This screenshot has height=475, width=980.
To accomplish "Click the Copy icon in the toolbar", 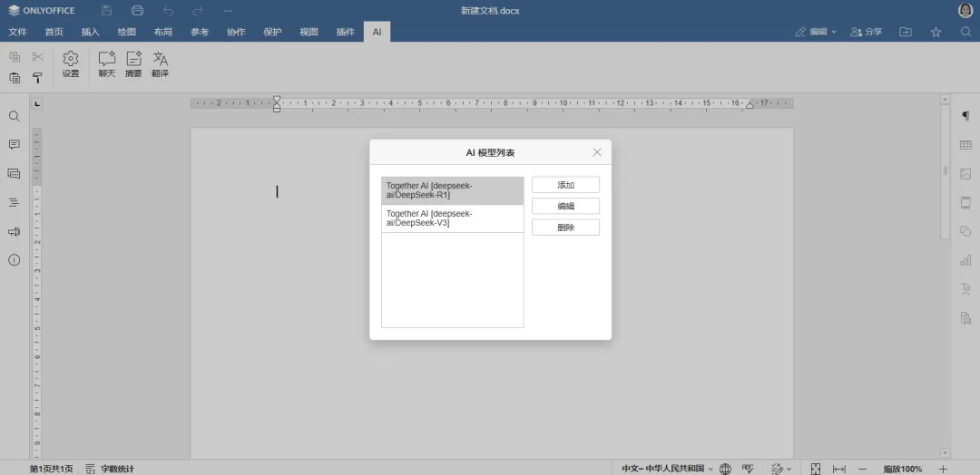I will click(x=15, y=57).
